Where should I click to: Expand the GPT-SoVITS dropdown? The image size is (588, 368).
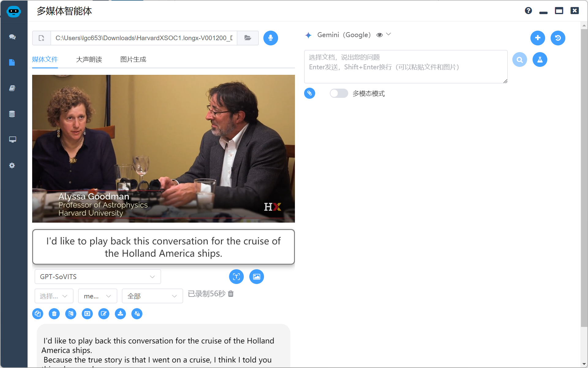[x=98, y=277]
